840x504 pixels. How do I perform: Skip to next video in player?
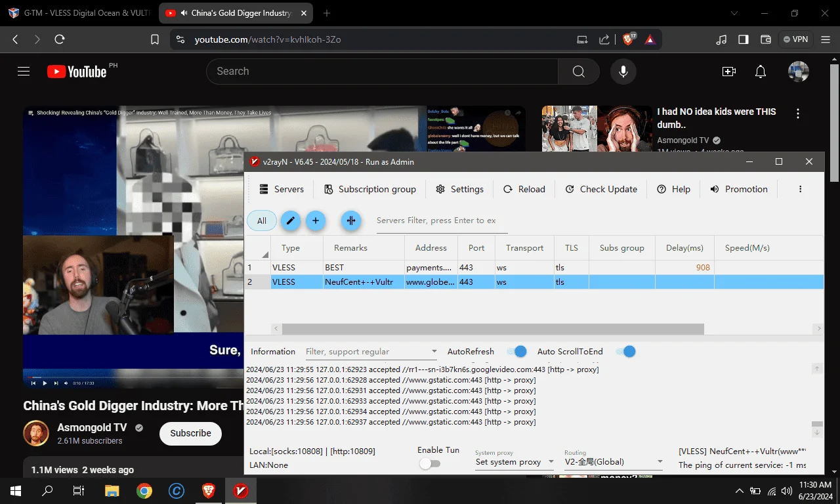(x=56, y=383)
